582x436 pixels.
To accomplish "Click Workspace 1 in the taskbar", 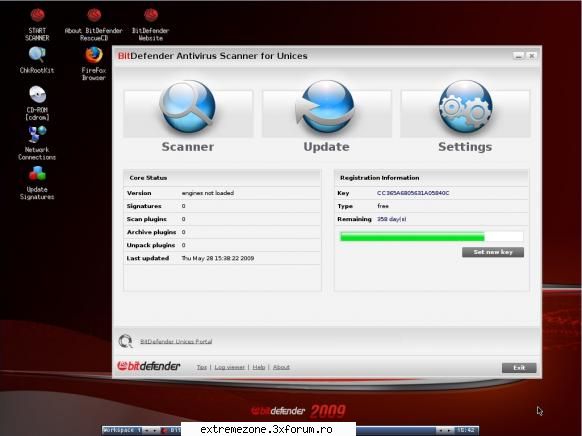I will point(122,430).
